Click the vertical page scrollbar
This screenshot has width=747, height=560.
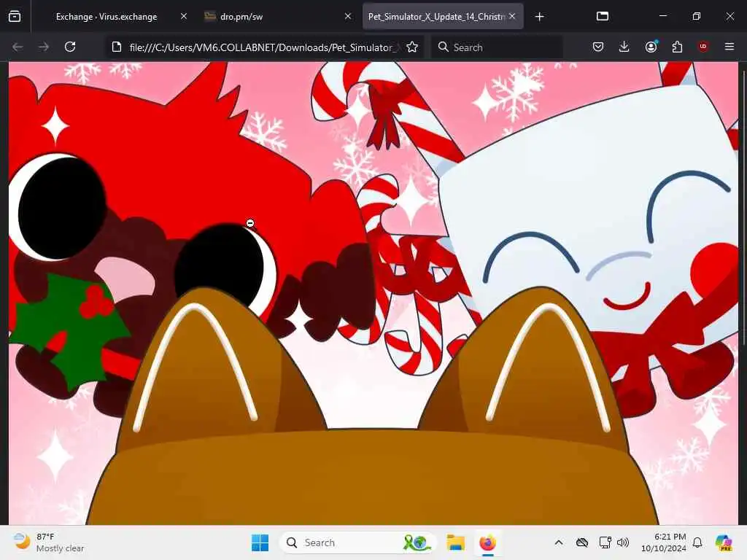[743, 208]
